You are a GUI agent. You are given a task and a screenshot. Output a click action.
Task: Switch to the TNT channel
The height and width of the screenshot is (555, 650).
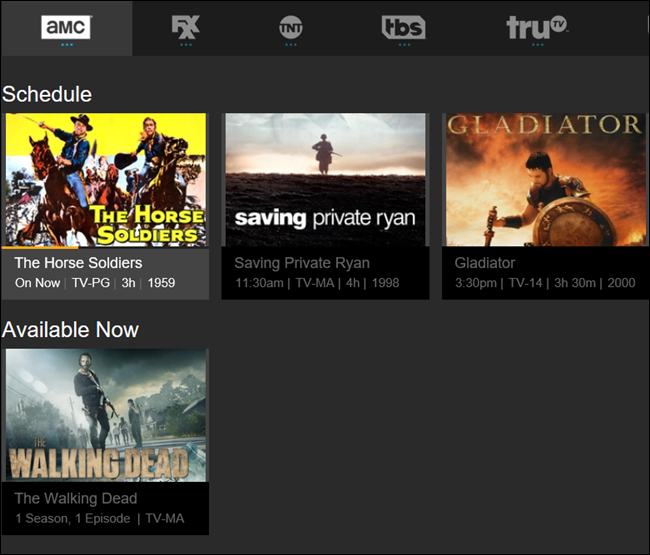pos(291,27)
